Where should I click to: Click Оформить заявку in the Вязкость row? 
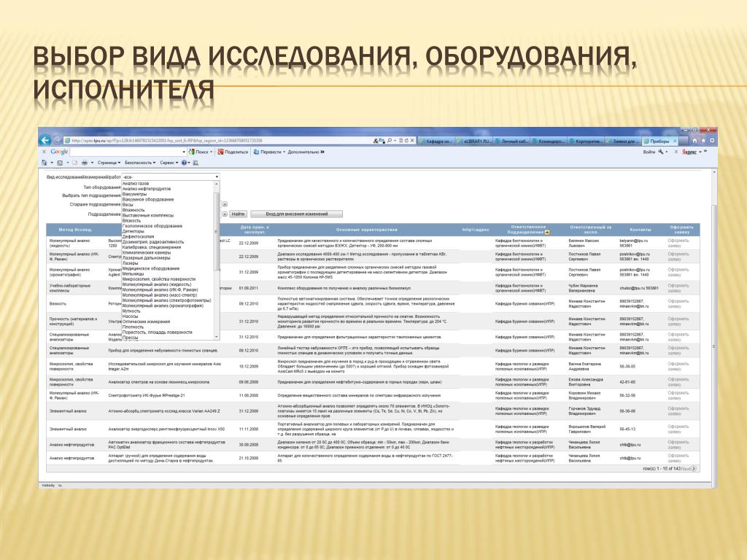point(678,304)
